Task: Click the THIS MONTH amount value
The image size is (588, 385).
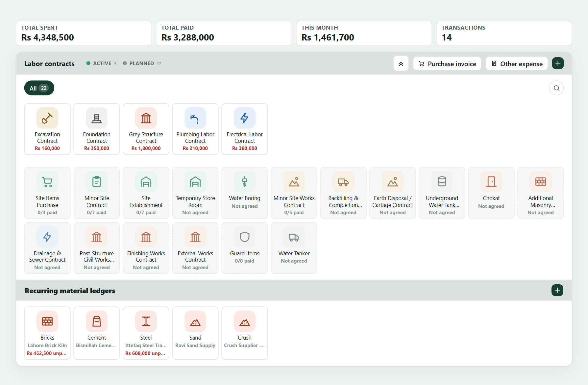Action: (328, 38)
